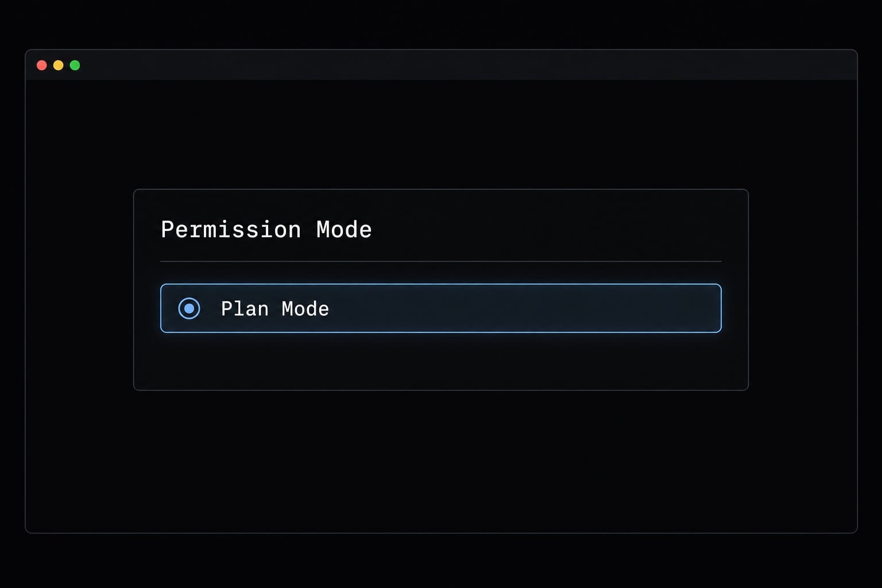Viewport: 882px width, 588px height.
Task: Close the window using the red button
Action: coord(42,65)
